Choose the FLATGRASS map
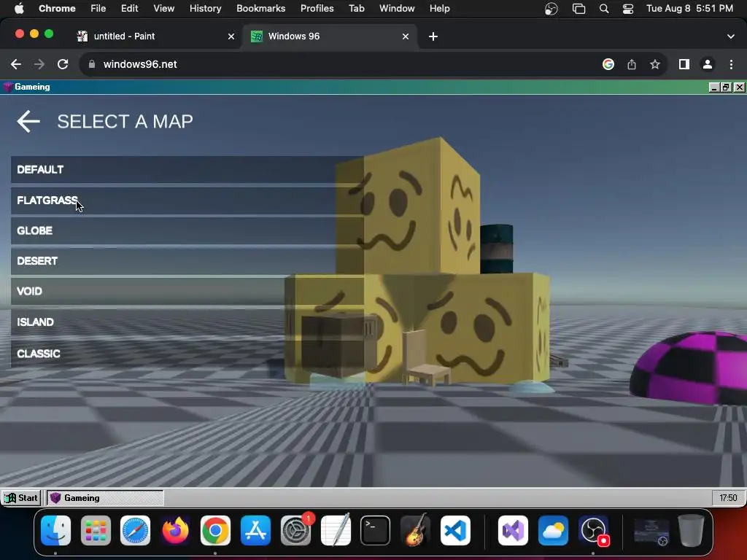 (x=187, y=201)
